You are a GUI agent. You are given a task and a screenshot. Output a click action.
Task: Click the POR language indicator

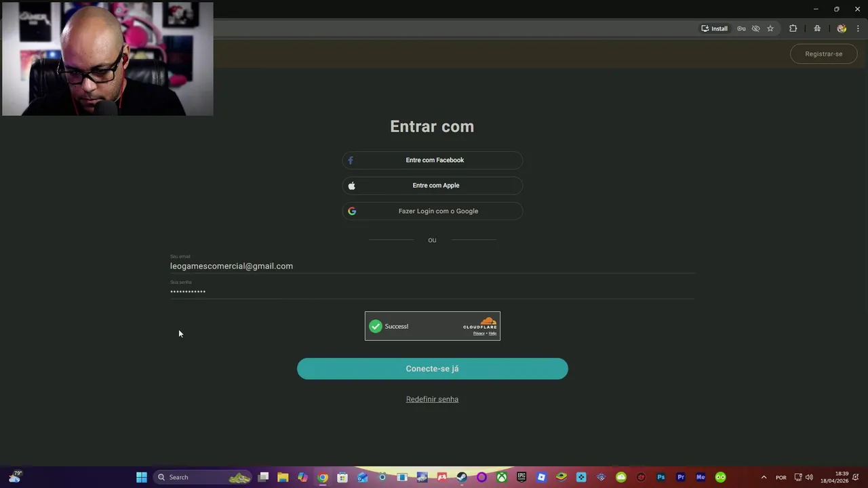pyautogui.click(x=781, y=477)
